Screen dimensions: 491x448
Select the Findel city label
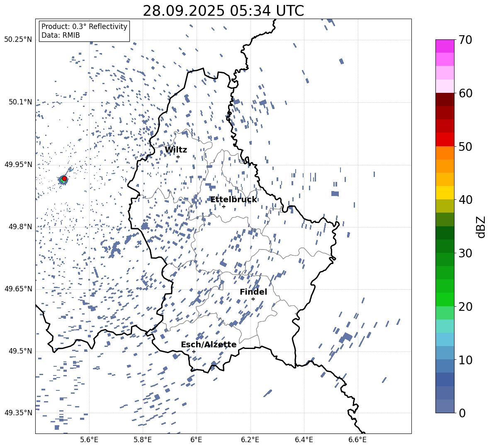click(x=253, y=292)
